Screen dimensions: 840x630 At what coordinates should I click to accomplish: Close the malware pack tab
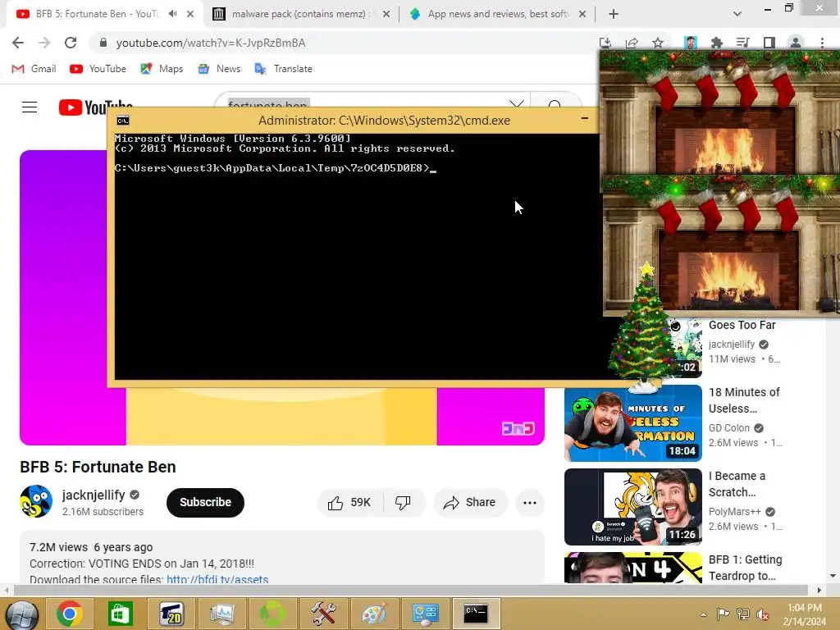click(x=386, y=14)
